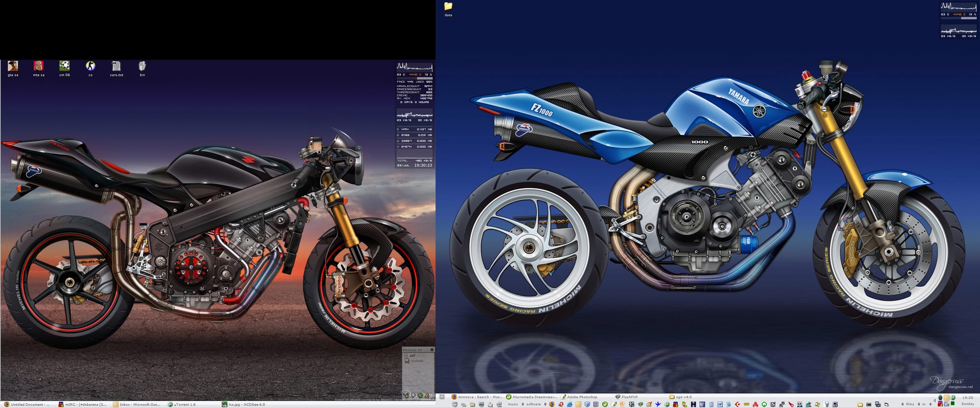
Task: Switch to Inbox - Microsoft Outlook window
Action: pos(137,405)
